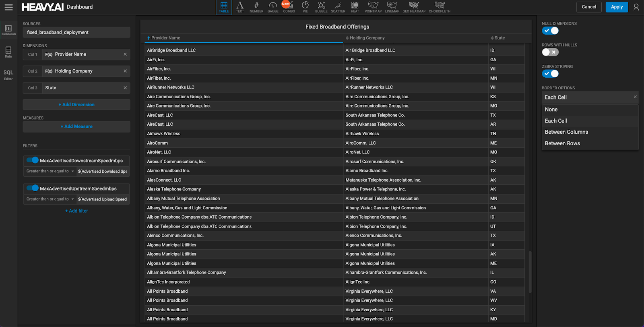Select the Scatter chart icon
644x327 pixels.
point(338,7)
